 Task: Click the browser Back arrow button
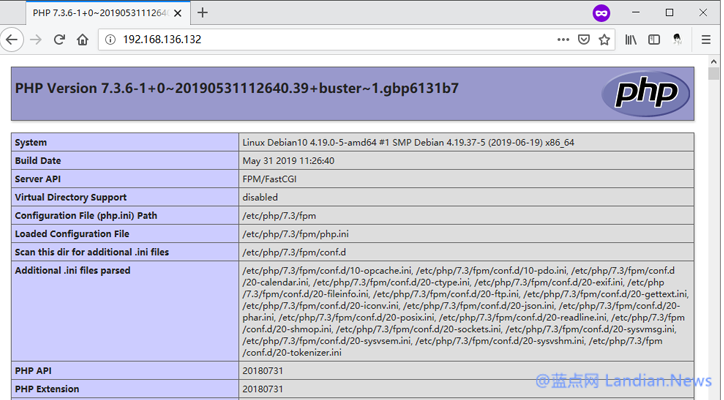(12, 39)
